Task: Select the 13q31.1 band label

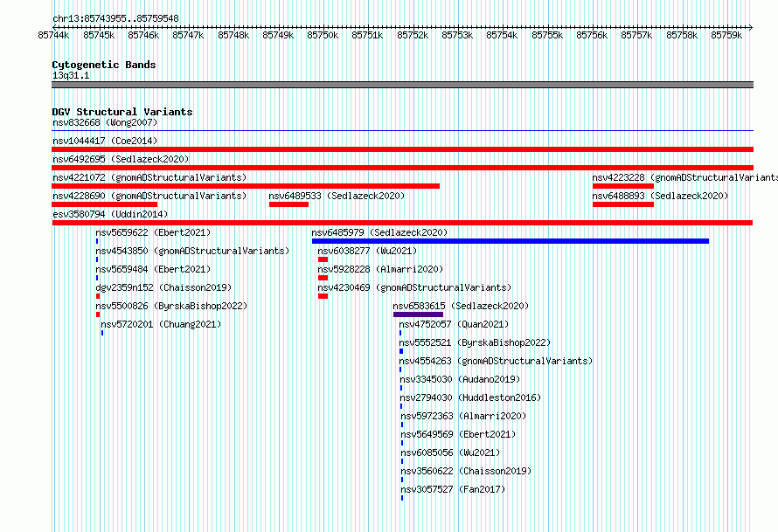Action: (71, 75)
